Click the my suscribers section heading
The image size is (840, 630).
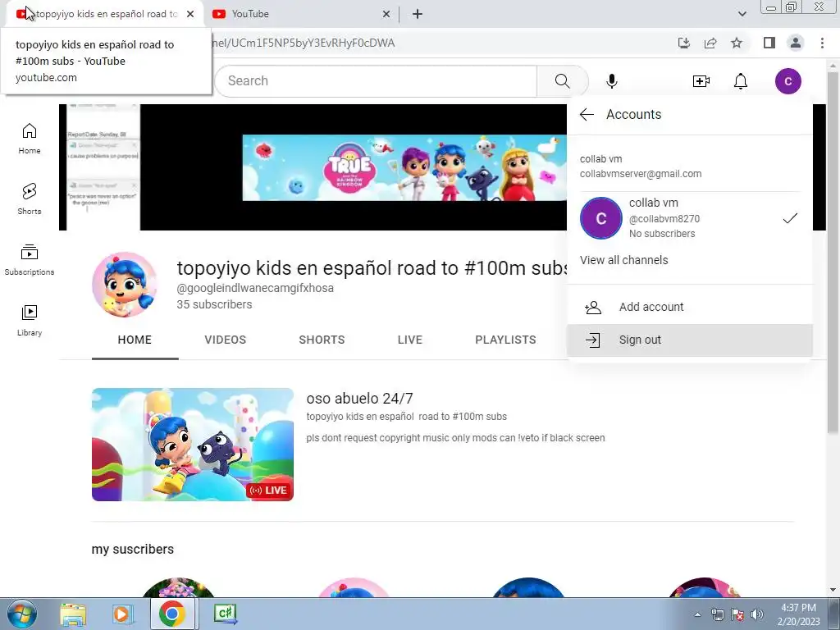(133, 549)
